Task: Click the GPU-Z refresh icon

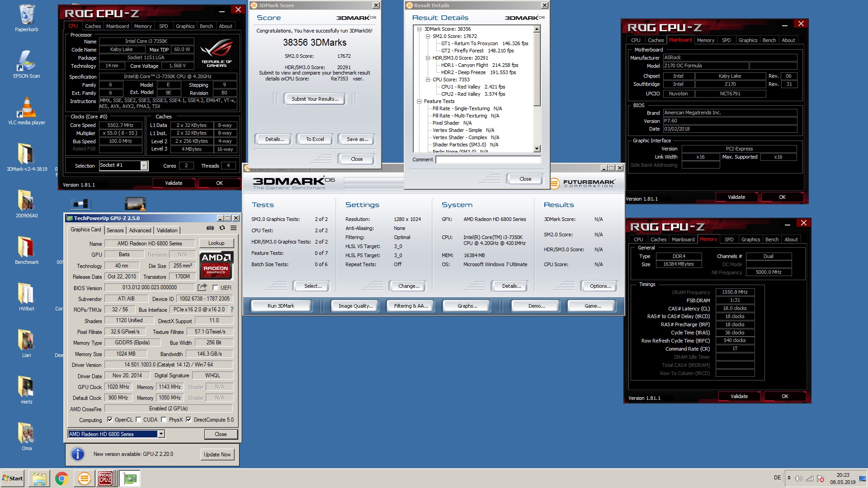Action: (222, 228)
